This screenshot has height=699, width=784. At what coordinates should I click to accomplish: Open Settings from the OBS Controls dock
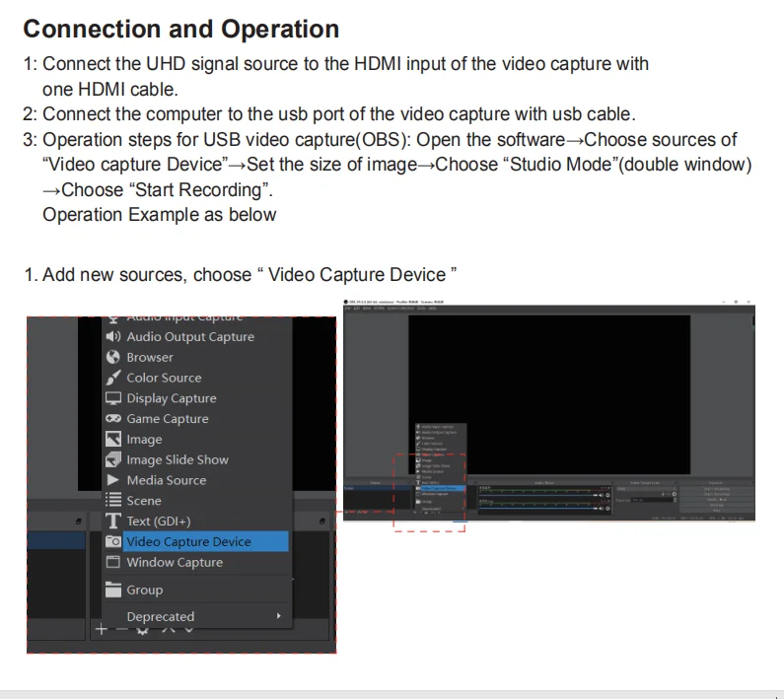(x=717, y=505)
